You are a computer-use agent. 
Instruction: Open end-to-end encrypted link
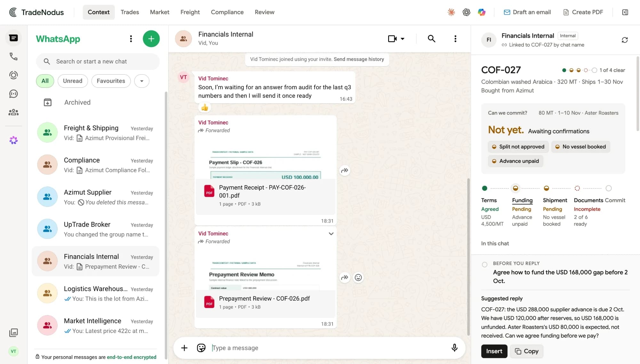pos(132,357)
